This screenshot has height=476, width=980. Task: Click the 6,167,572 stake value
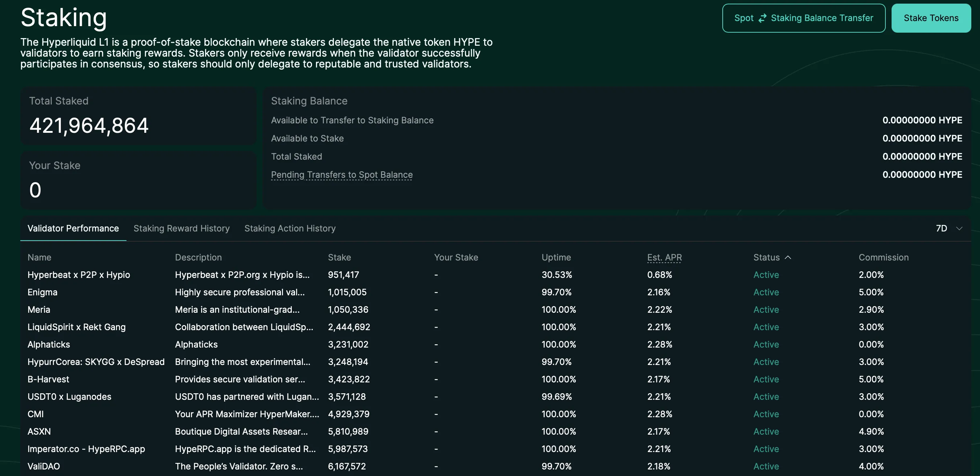coord(347,466)
